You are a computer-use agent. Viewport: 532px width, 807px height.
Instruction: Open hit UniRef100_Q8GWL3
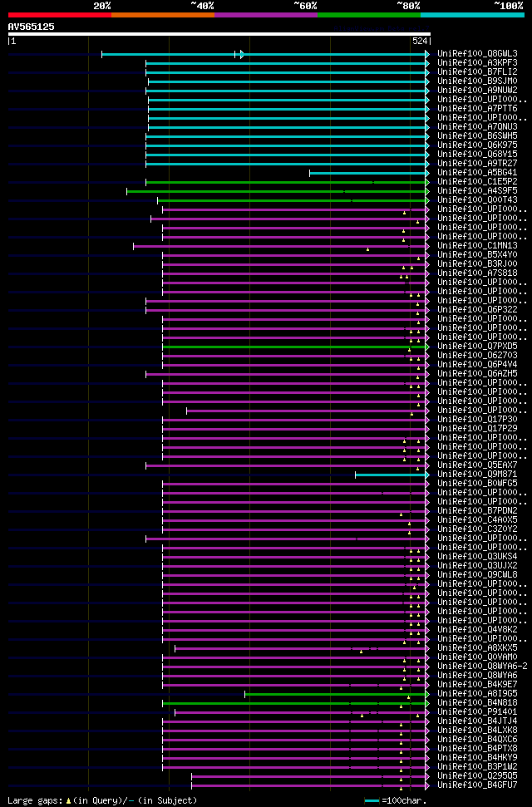[477, 53]
